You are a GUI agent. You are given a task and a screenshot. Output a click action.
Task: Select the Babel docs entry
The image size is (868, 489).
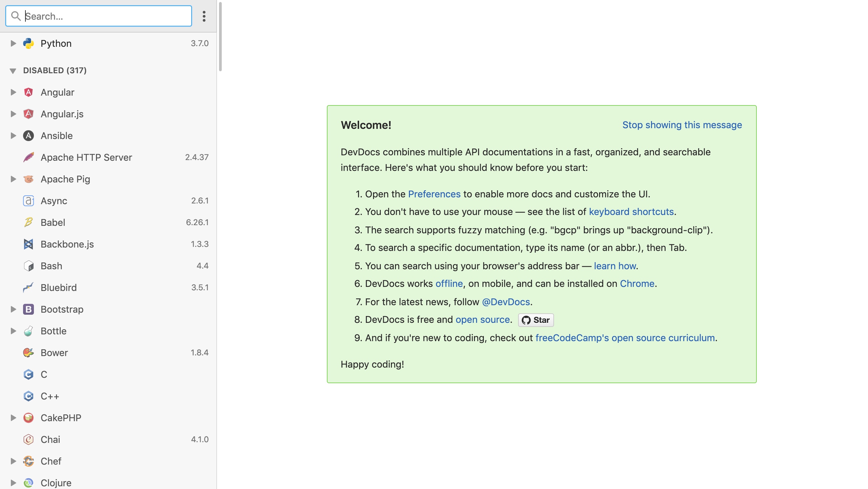click(x=108, y=222)
